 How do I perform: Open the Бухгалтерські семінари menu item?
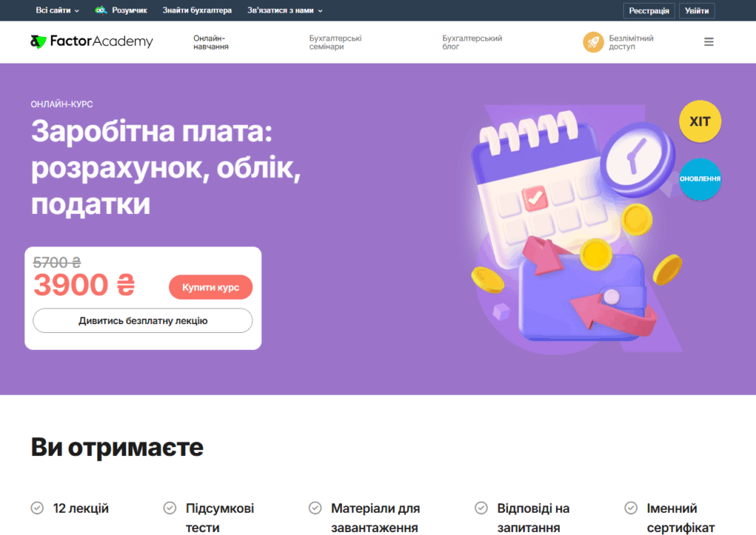point(335,42)
